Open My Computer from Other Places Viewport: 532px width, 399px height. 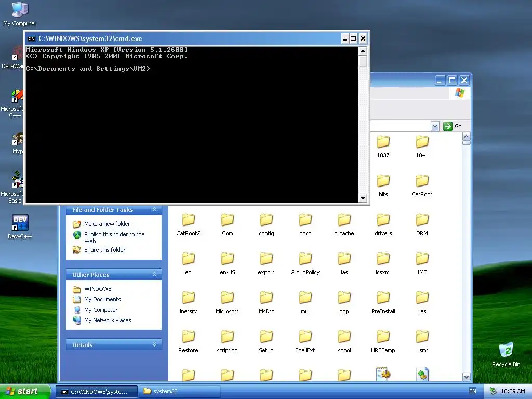(101, 310)
